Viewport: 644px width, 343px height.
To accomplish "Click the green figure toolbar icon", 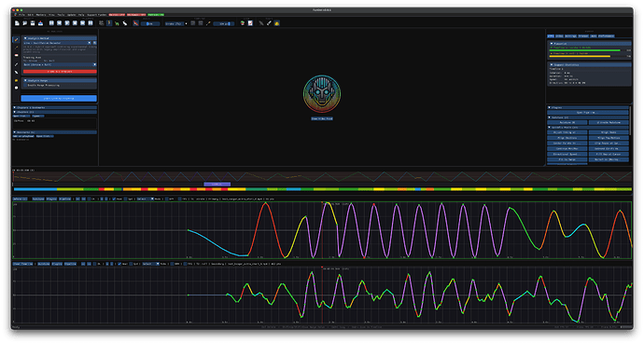I will click(117, 24).
